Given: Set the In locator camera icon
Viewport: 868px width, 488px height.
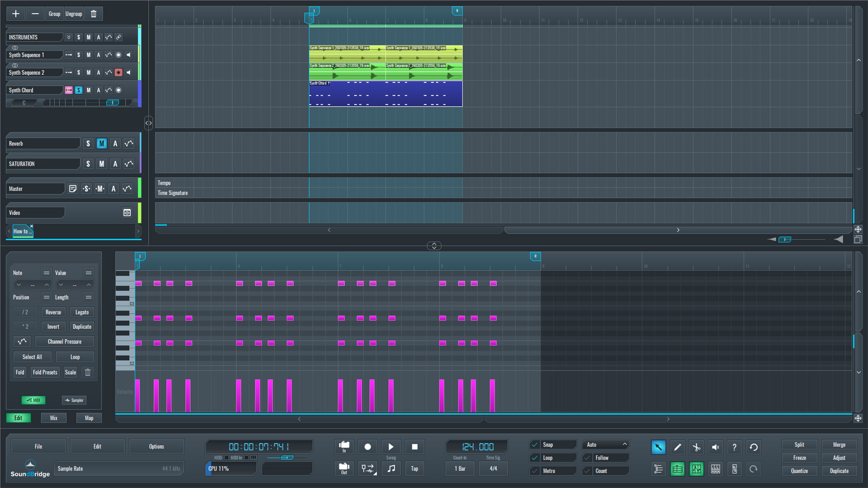Looking at the screenshot, I should click(x=344, y=447).
